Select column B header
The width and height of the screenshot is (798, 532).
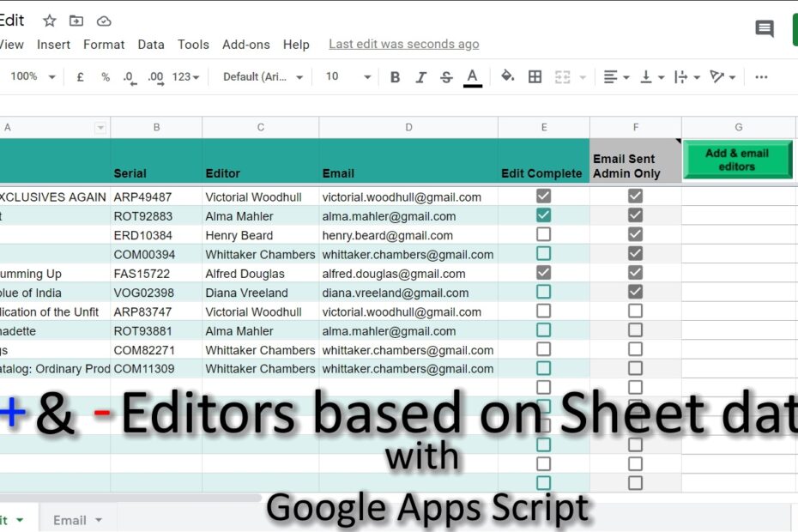(156, 127)
